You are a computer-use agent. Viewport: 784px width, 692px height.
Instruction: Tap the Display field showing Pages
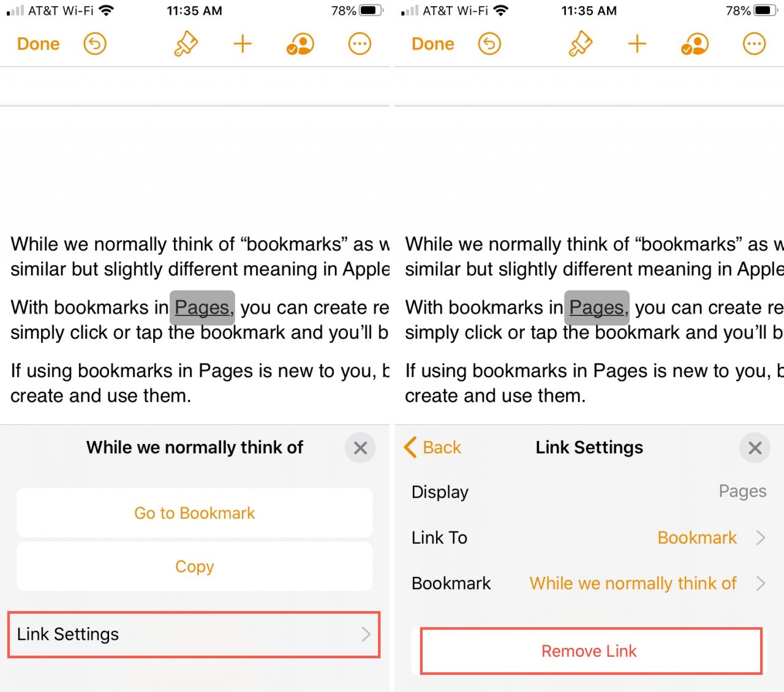click(742, 492)
